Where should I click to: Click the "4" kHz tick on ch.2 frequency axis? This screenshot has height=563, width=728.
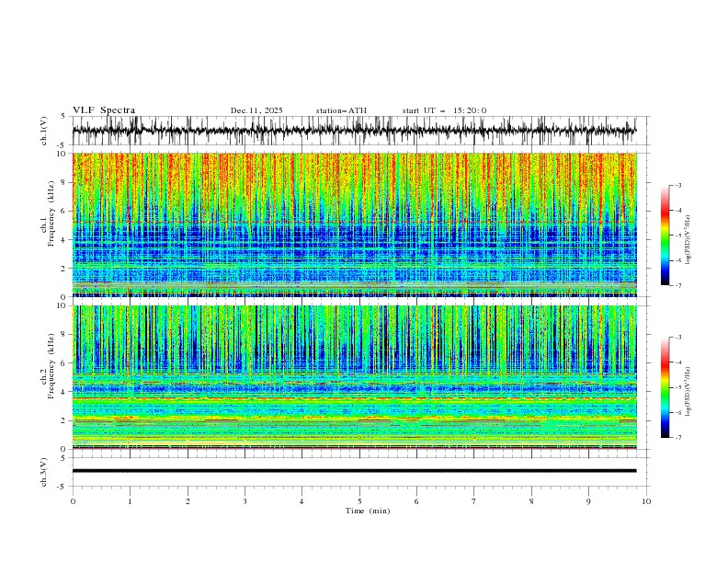[x=65, y=392]
